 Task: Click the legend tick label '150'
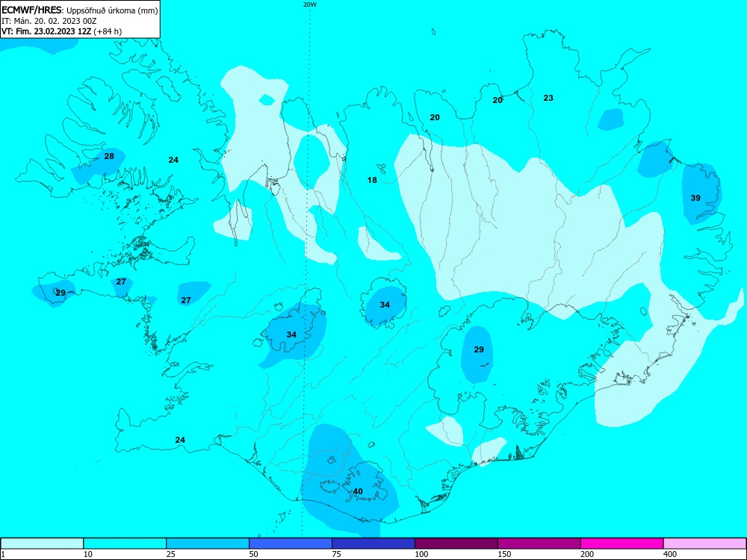[504, 554]
